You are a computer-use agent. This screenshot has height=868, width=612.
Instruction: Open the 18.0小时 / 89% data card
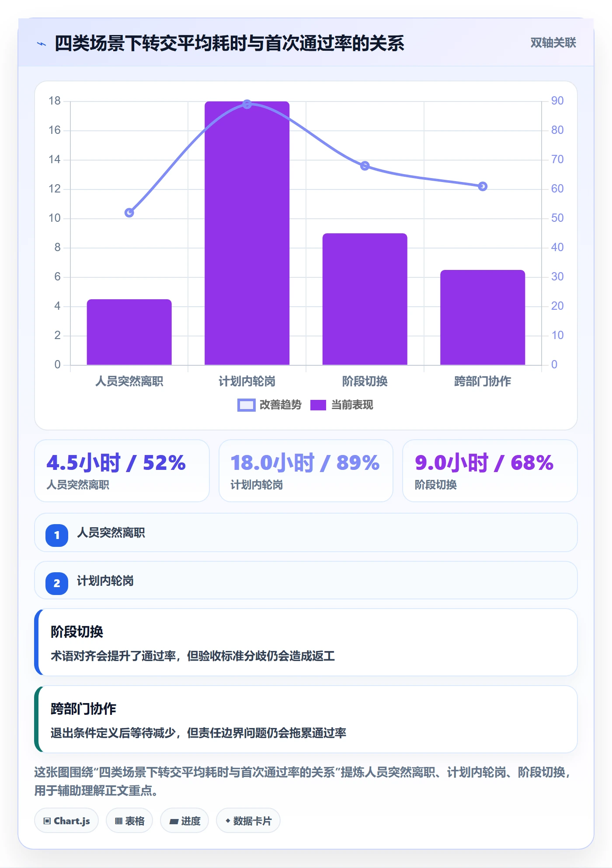(306, 471)
